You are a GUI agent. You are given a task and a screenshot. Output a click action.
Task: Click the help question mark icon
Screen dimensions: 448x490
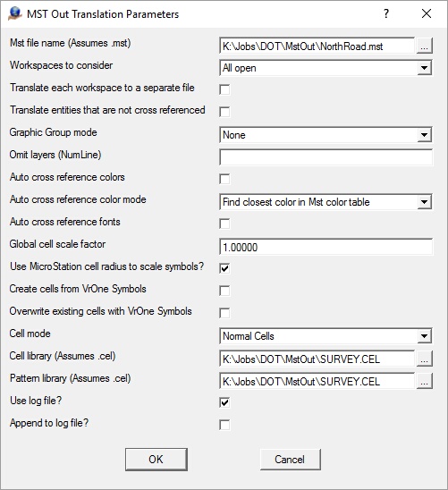click(x=386, y=13)
